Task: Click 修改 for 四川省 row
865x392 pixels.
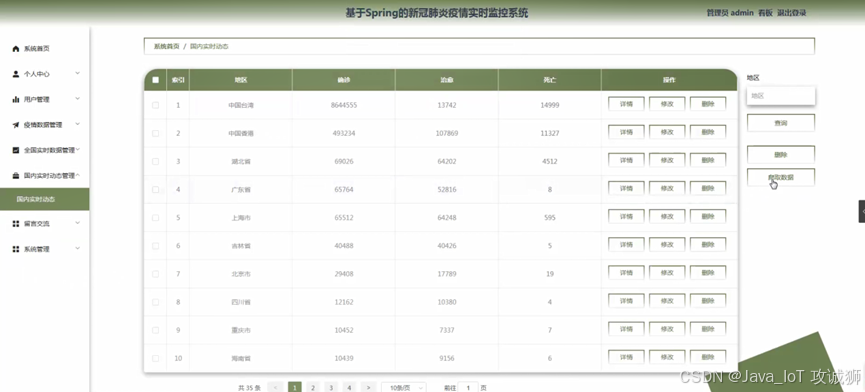Action: coord(667,301)
